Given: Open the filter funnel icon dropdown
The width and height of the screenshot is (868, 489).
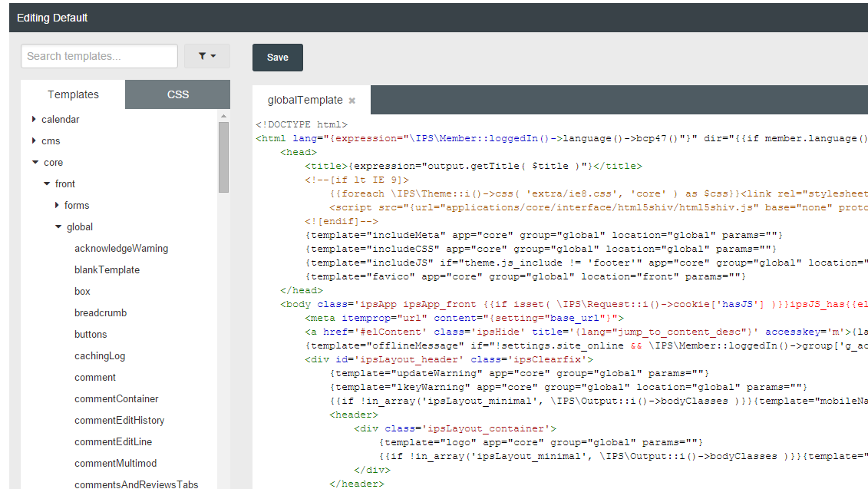Looking at the screenshot, I should (x=206, y=55).
